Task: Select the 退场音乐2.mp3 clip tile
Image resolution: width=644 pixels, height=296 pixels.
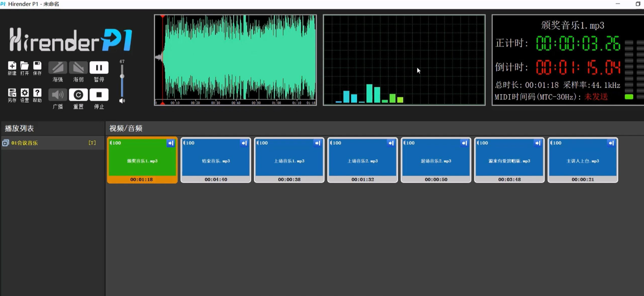Action: (x=436, y=160)
